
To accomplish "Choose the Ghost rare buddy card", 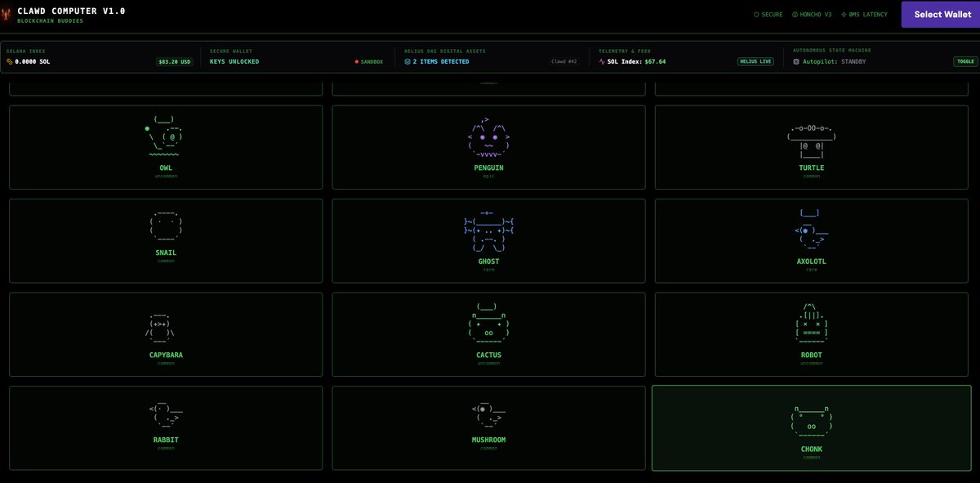I will coord(488,240).
